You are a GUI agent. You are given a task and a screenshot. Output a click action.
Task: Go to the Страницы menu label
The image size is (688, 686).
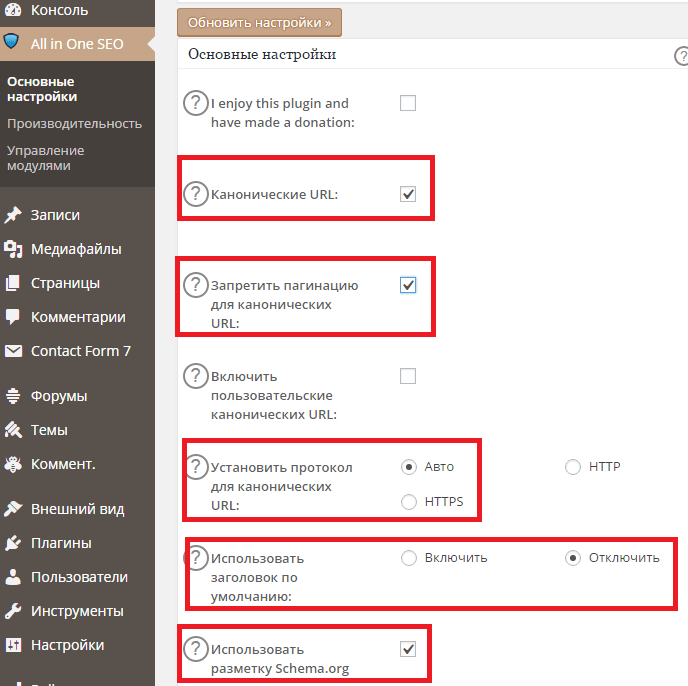pos(65,283)
